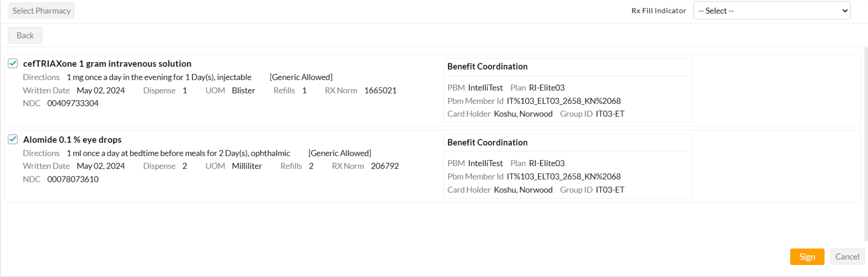868x277 pixels.
Task: Click NDC number 00409733304
Action: 73,103
